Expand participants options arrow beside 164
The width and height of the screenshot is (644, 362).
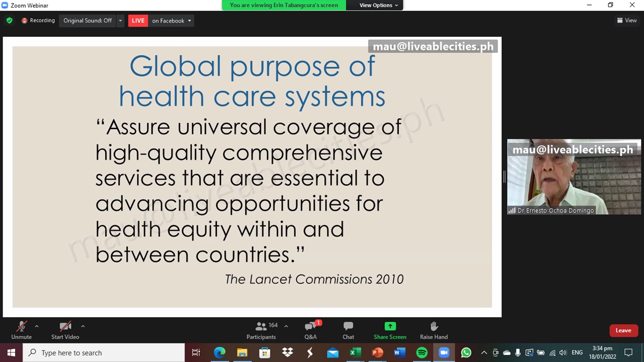coord(286,326)
